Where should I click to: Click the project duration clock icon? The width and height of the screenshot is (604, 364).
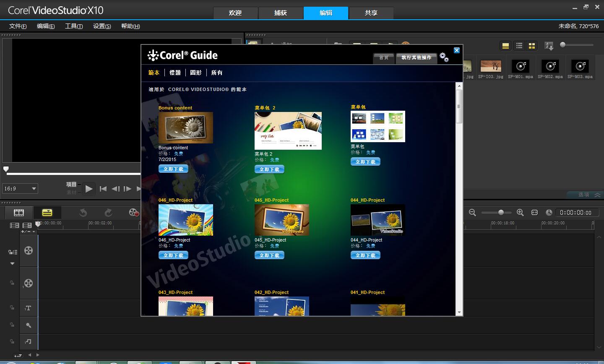click(549, 213)
